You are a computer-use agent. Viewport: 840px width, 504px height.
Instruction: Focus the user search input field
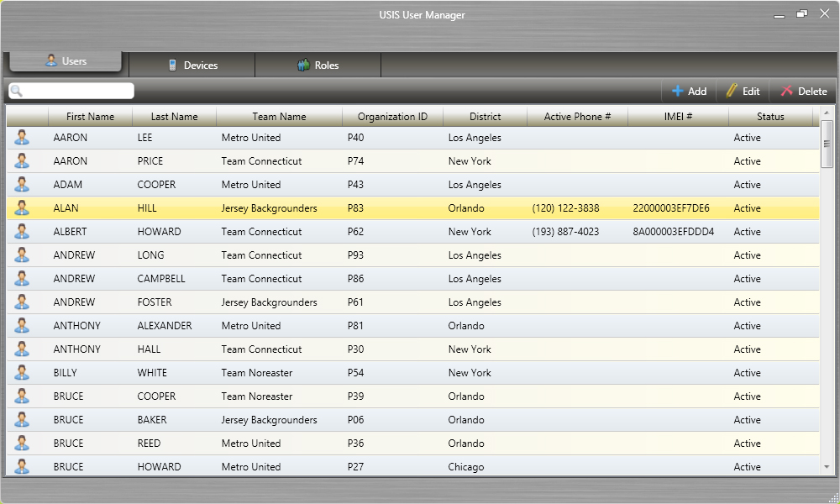pos(77,92)
